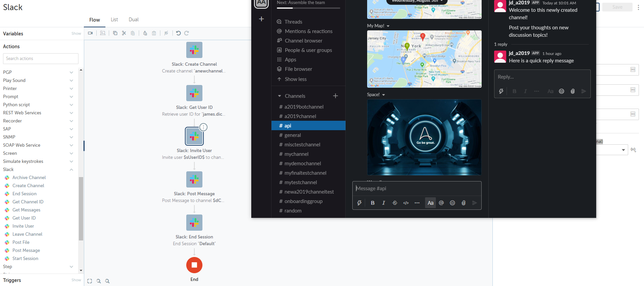Click the undo arrow in the flow toolbar
This screenshot has width=644, height=286.
[x=179, y=33]
